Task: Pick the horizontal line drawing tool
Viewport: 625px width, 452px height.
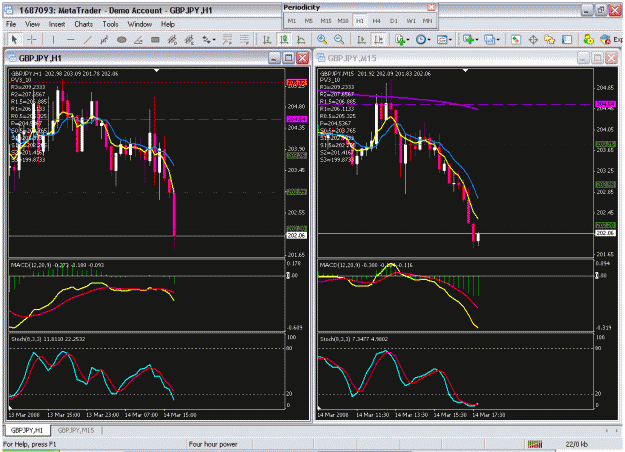Action: coord(71,39)
